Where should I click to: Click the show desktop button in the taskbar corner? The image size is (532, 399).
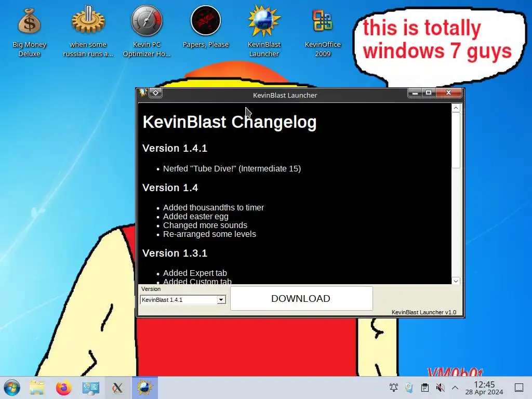(x=519, y=388)
